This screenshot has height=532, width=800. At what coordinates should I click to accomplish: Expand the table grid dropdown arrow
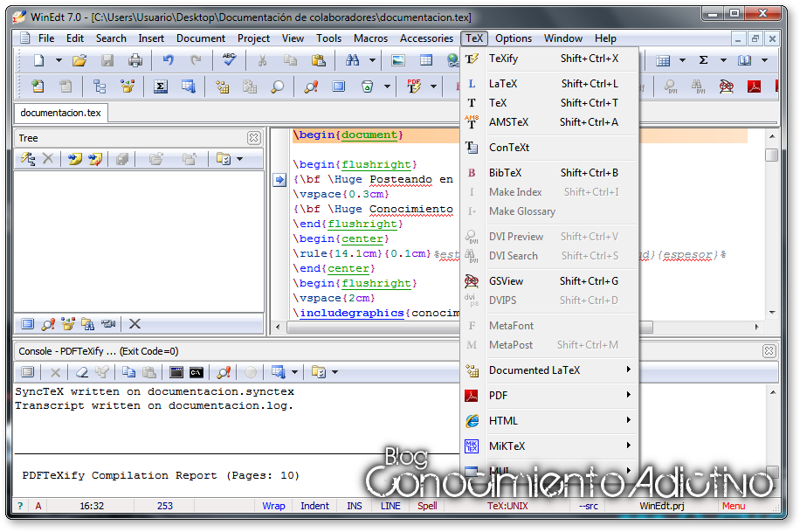click(683, 60)
